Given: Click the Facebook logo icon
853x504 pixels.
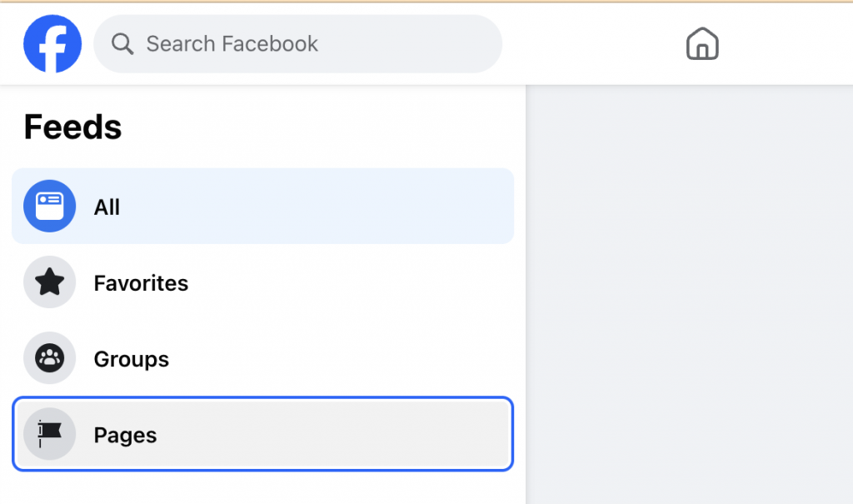Looking at the screenshot, I should [52, 43].
